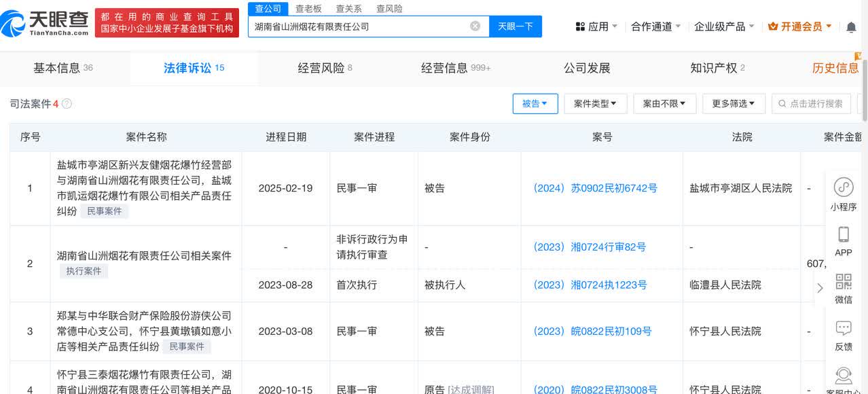Screen dimensions: 868x394
Task: Switch to the 查老板 search tab
Action: click(x=308, y=9)
